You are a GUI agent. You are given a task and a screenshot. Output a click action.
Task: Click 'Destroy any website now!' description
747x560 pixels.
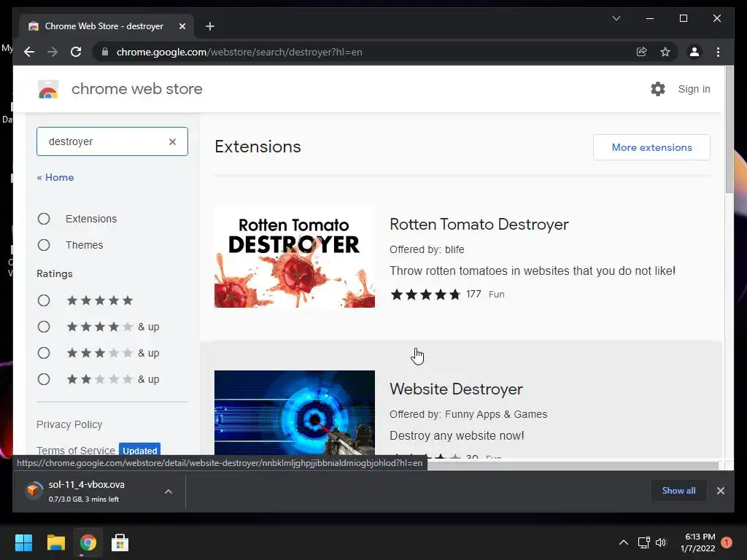coord(457,436)
